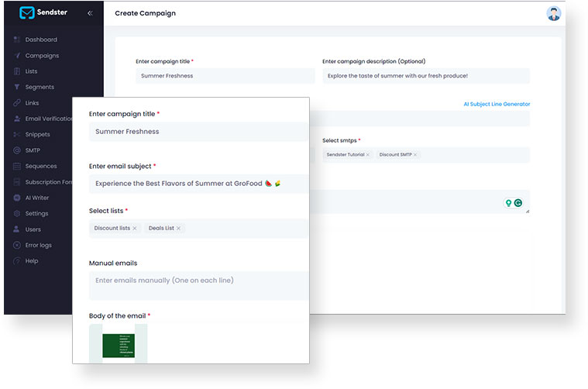This screenshot has height=389, width=588.
Task: Open the Select lists dropdown field
Action: point(198,228)
